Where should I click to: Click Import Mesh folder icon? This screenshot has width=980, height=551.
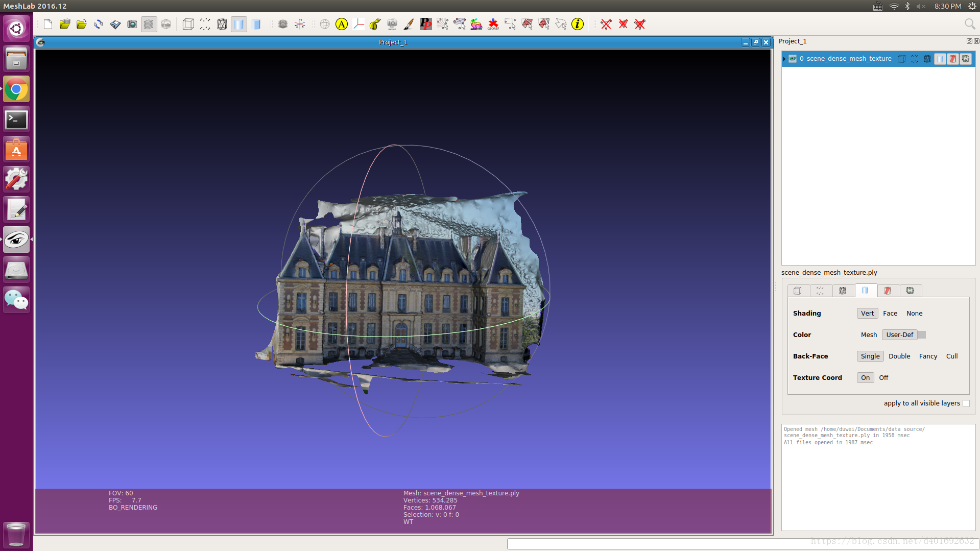pyautogui.click(x=82, y=24)
